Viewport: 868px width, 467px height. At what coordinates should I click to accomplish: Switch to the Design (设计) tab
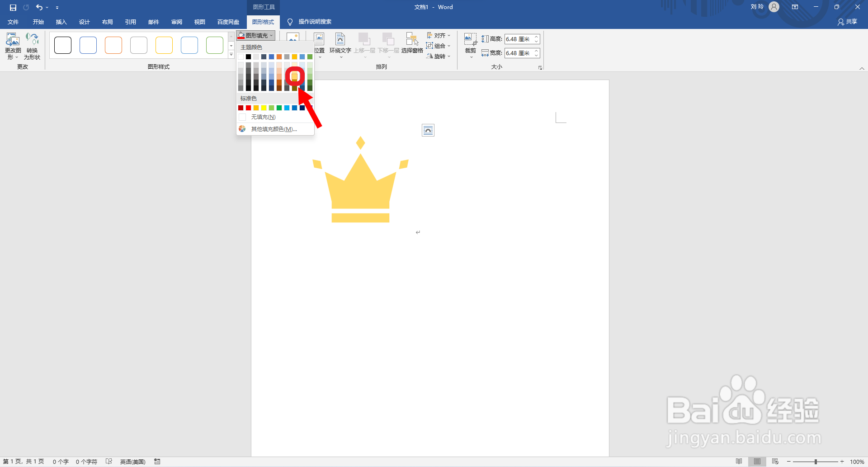point(84,22)
